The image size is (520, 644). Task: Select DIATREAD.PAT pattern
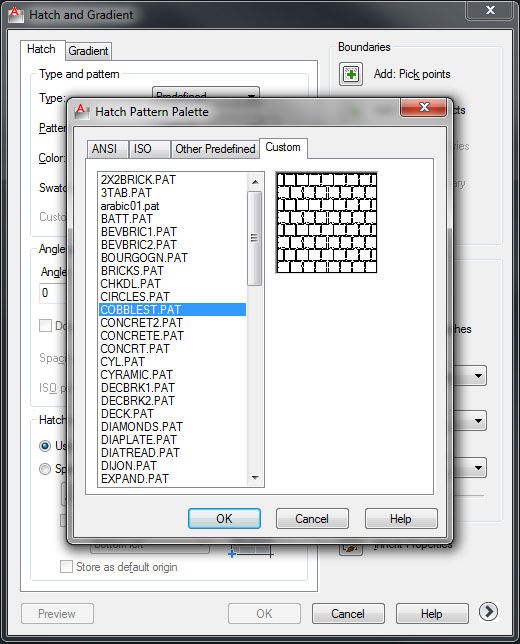tap(173, 453)
